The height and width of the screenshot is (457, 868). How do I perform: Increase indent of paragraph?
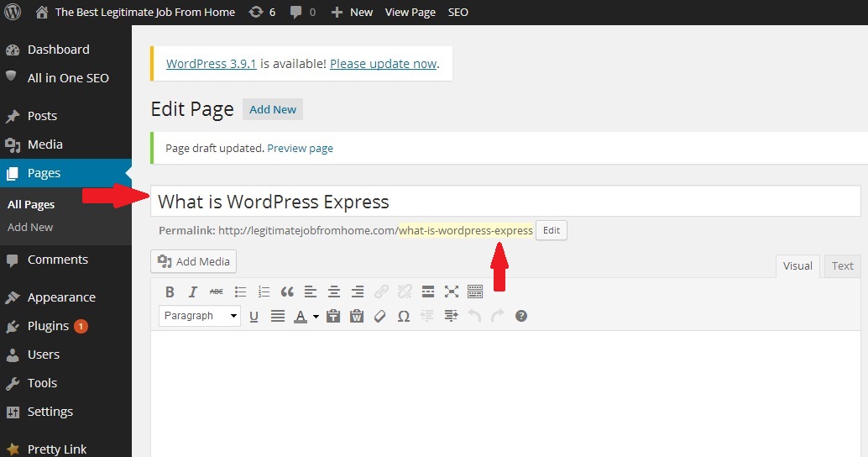point(451,317)
